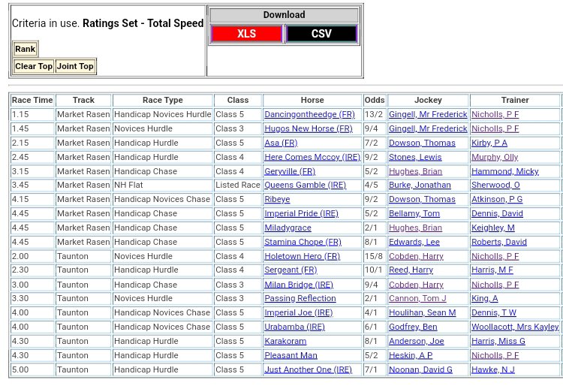The width and height of the screenshot is (563, 392).
Task: Download ratings as CSV file
Action: 321,34
